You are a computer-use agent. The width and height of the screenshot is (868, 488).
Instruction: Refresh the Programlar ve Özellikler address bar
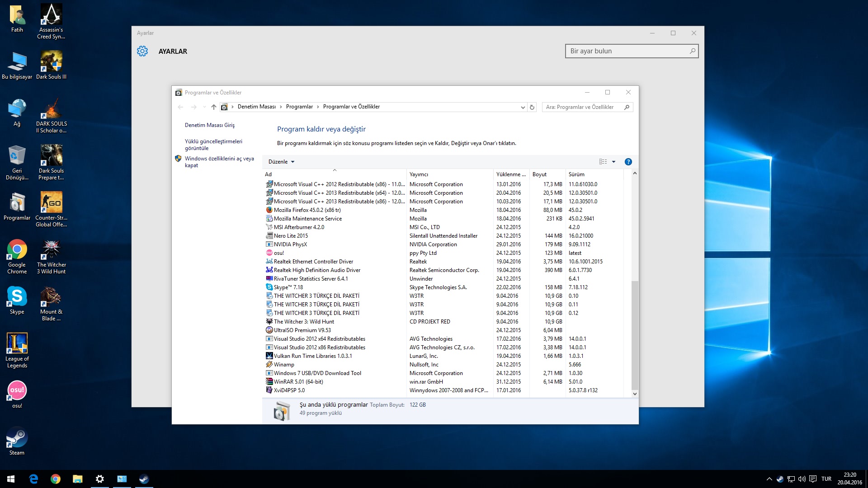click(x=532, y=107)
